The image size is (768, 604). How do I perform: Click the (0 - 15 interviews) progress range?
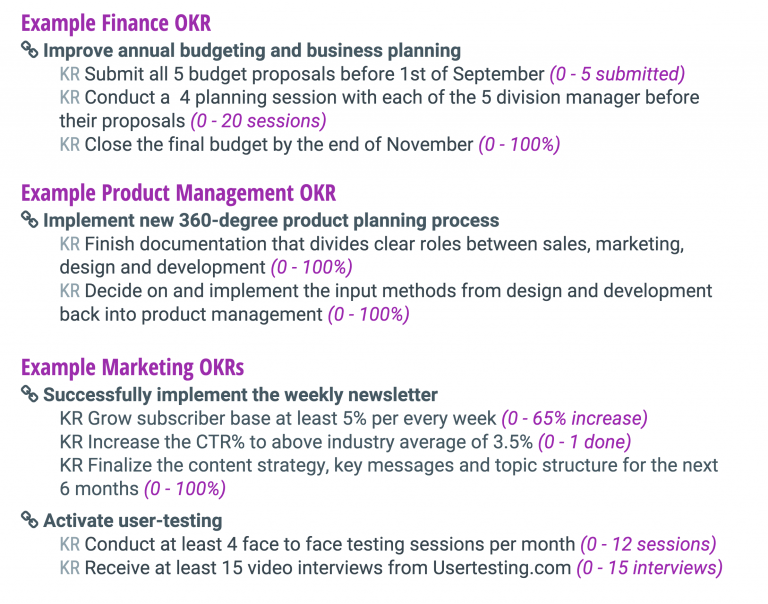point(649,568)
